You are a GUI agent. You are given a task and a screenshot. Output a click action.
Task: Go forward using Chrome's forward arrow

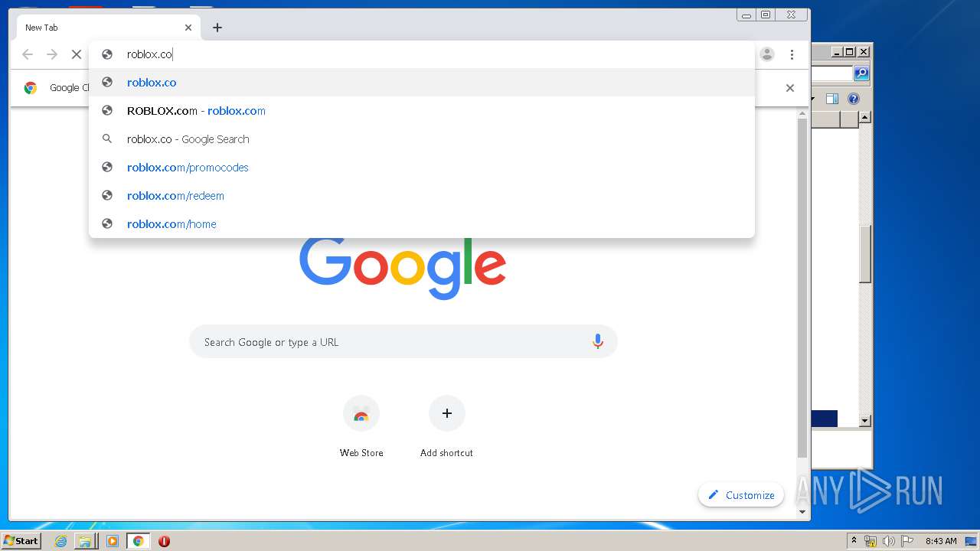52,54
